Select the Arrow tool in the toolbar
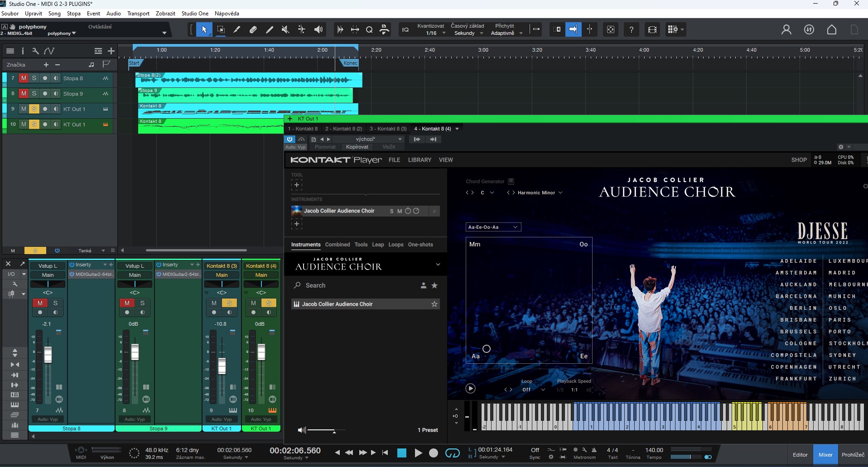Viewport: 868px width, 467px height. [x=204, y=30]
